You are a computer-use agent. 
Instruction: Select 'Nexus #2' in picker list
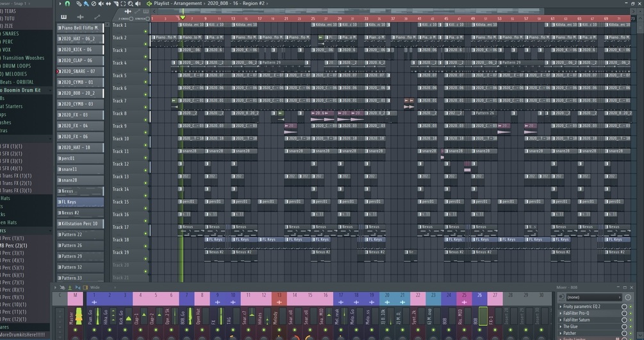click(80, 212)
